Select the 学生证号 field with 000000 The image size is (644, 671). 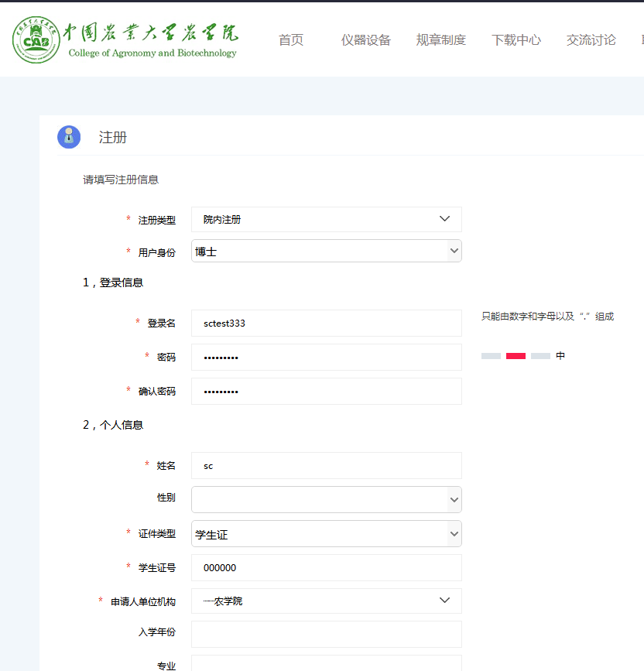pos(326,568)
